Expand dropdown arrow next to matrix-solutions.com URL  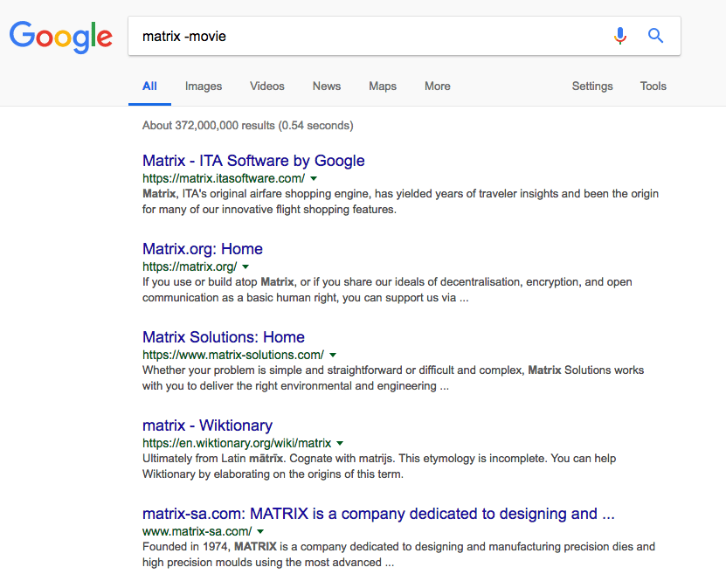(333, 355)
